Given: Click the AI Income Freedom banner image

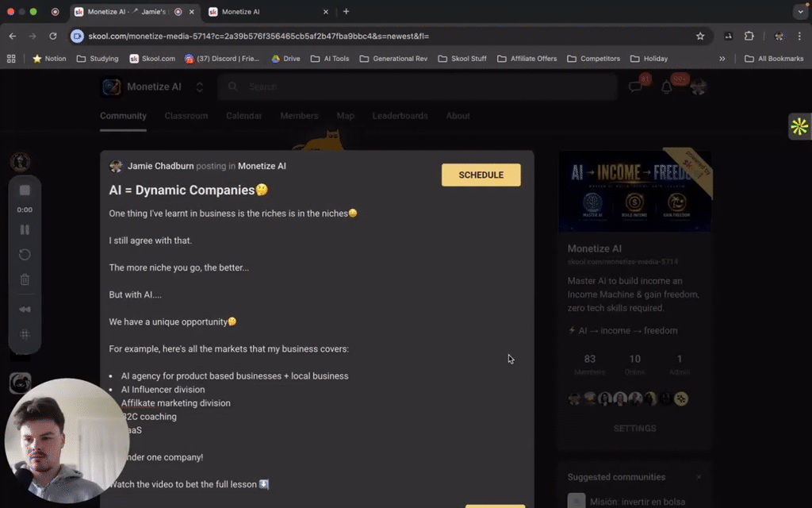Looking at the screenshot, I should click(x=635, y=190).
